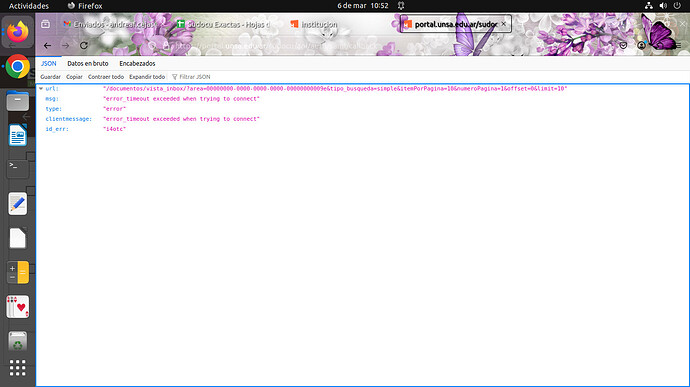This screenshot has width=690, height=387.
Task: Open Firefox from the dock
Action: [18, 32]
